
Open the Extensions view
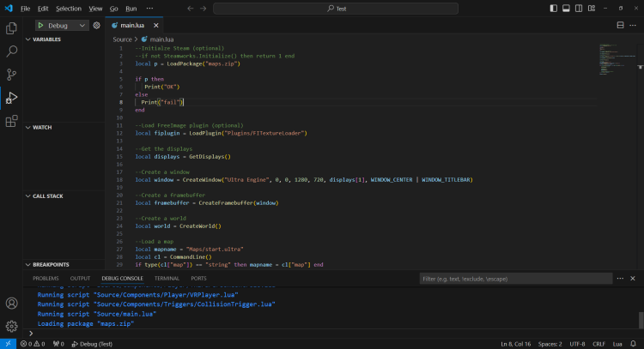(12, 121)
